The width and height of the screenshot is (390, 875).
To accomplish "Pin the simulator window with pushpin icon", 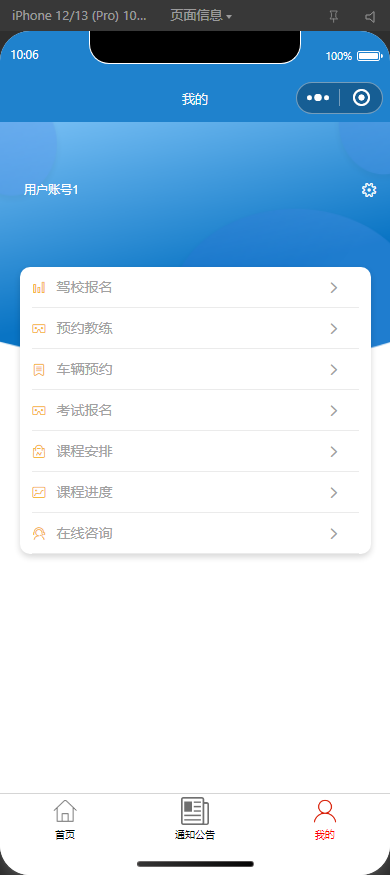I will tap(333, 17).
